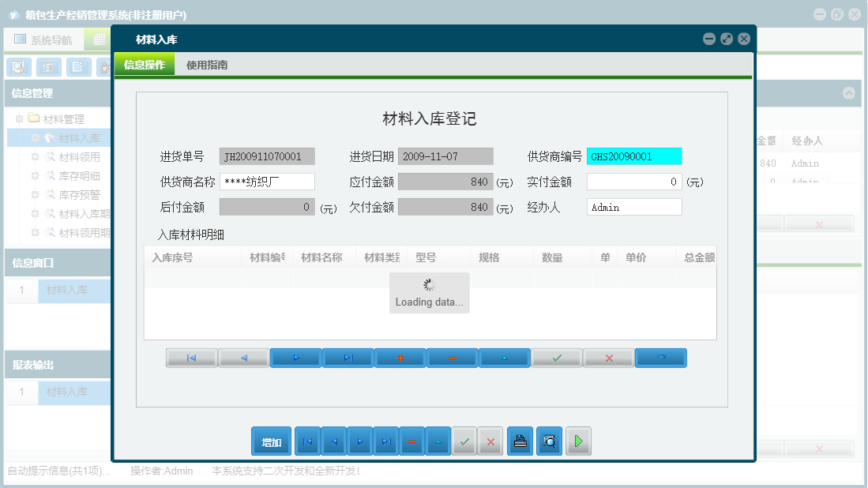The height and width of the screenshot is (488, 868).
Task: Click the 实付金额 input field
Action: tap(633, 182)
